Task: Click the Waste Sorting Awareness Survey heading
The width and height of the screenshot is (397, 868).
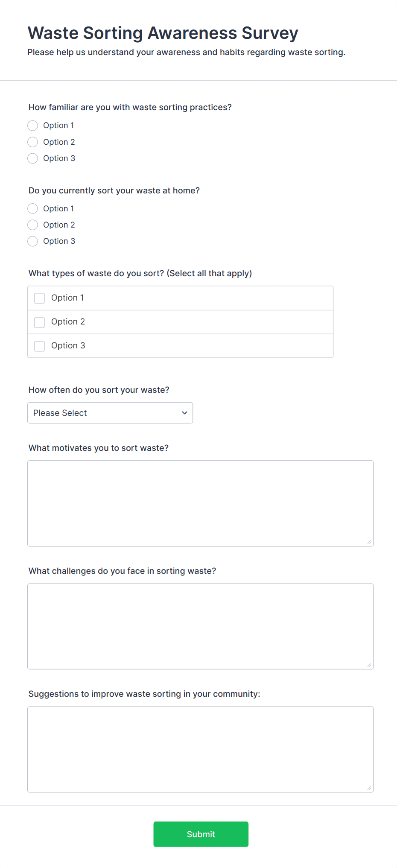Action: (x=163, y=33)
